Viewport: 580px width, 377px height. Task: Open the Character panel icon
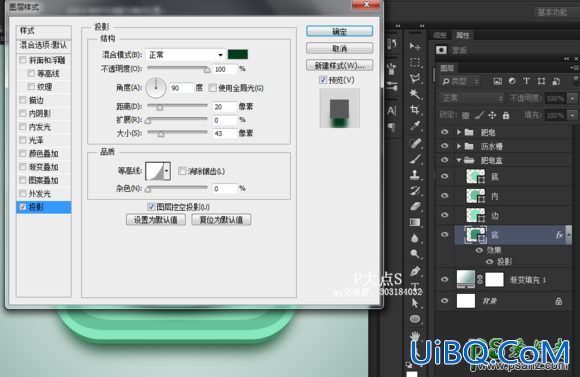click(x=392, y=111)
